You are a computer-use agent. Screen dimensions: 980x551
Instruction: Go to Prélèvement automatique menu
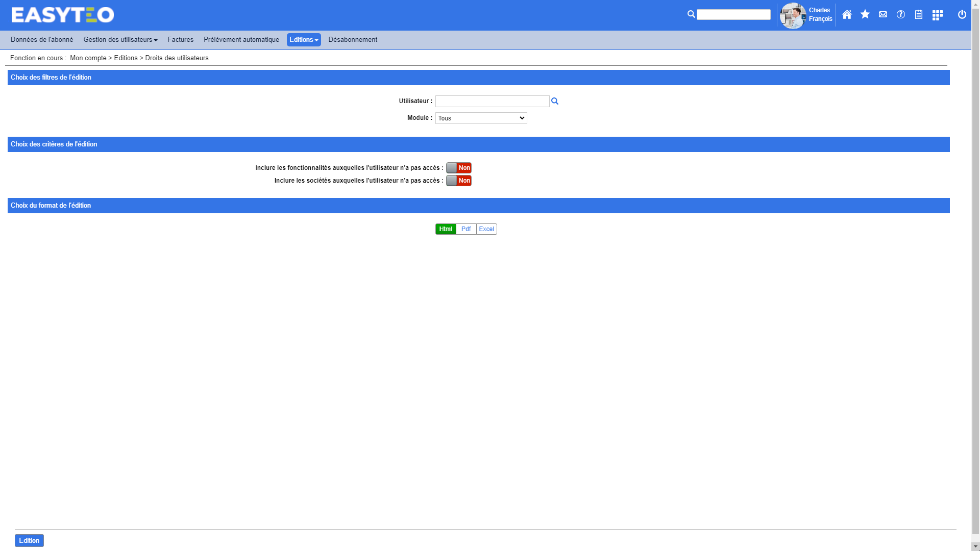(241, 40)
